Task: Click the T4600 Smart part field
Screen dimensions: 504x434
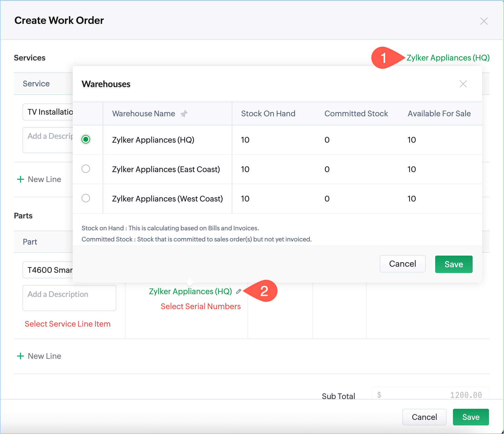Action: coord(48,270)
